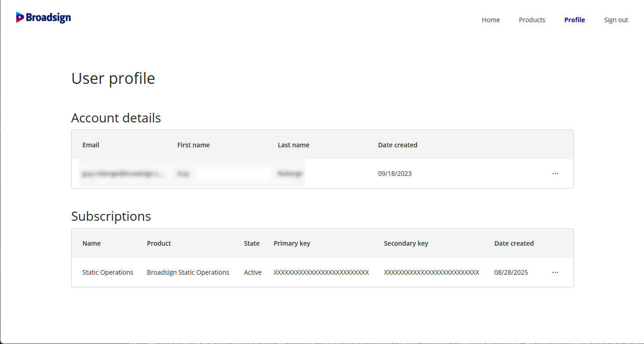Open the Static Operations subscription ellipsis menu
644x344 pixels.
pyautogui.click(x=555, y=272)
